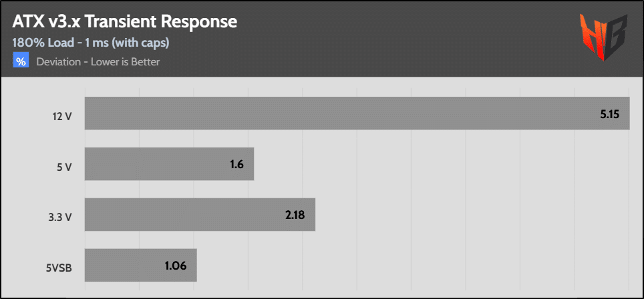Click the gray 3.3 V bar
This screenshot has width=644, height=299.
[x=180, y=214]
